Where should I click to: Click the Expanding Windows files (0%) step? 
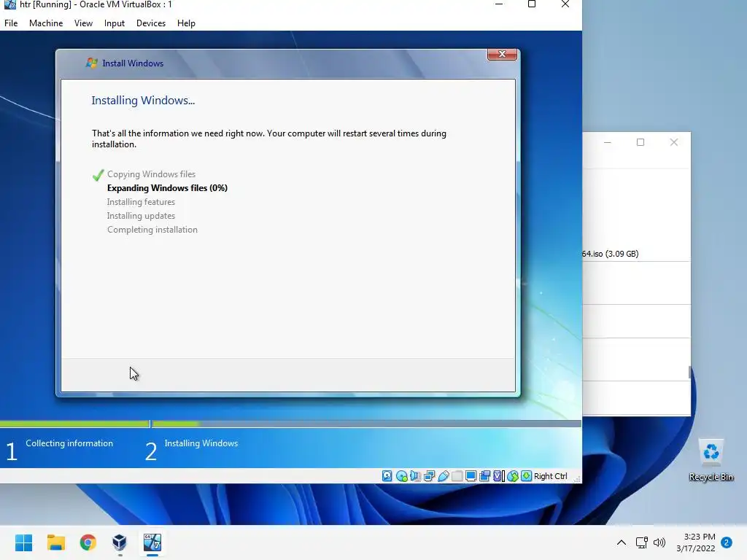pos(167,187)
